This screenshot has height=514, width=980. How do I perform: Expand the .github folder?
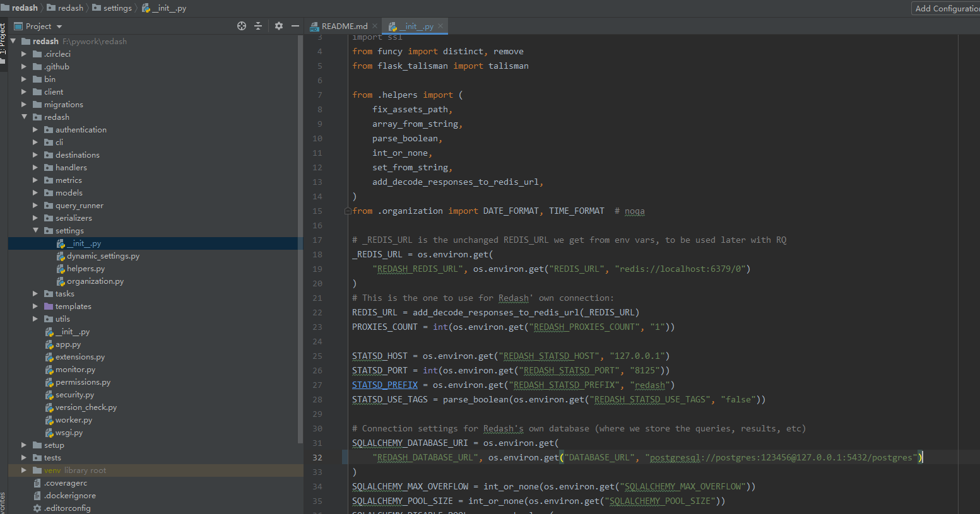(24, 66)
